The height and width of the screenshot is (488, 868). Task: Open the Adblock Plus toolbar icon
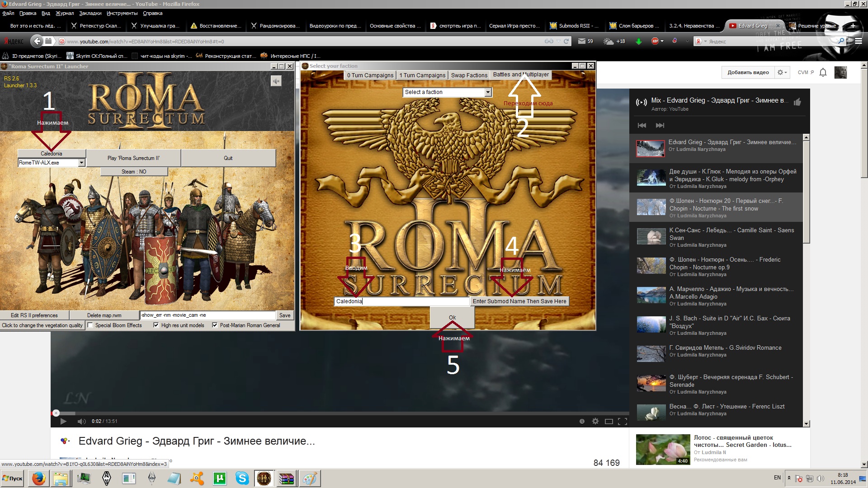[655, 41]
